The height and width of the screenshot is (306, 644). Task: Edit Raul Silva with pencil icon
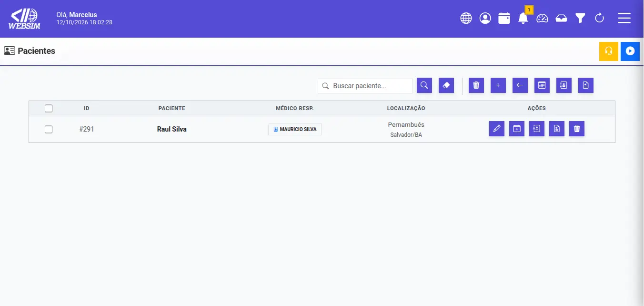(497, 129)
